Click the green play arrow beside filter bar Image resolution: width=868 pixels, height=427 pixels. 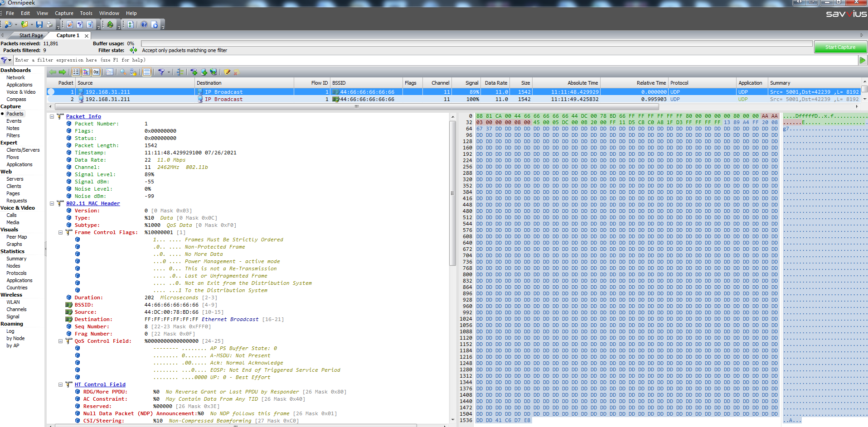(862, 60)
